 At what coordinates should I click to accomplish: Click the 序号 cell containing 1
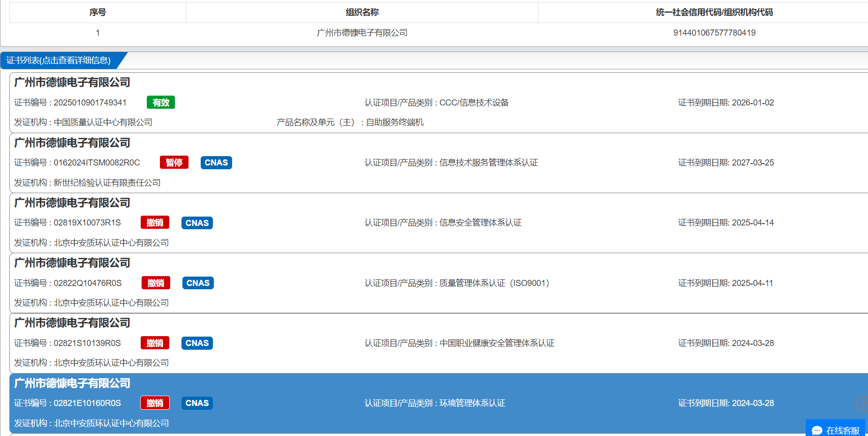pyautogui.click(x=98, y=33)
